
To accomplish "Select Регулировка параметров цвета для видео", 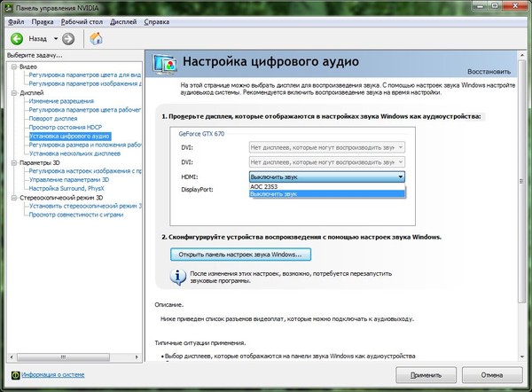I will coord(85,75).
